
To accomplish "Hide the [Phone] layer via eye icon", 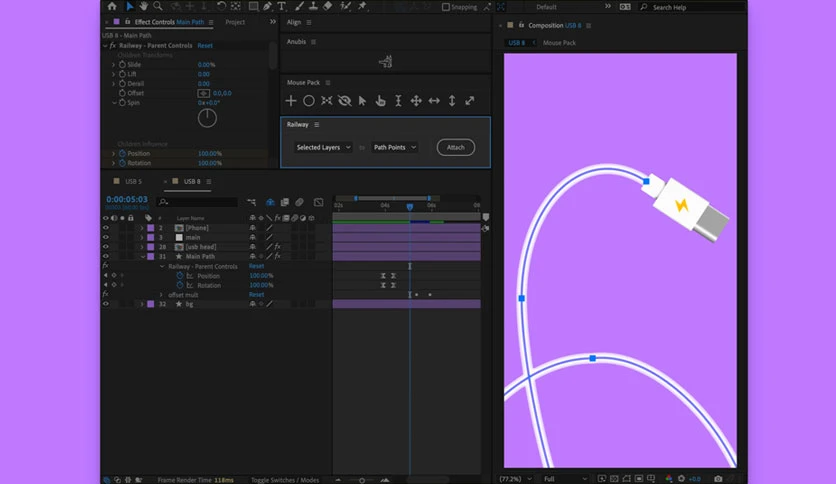I will coord(106,228).
